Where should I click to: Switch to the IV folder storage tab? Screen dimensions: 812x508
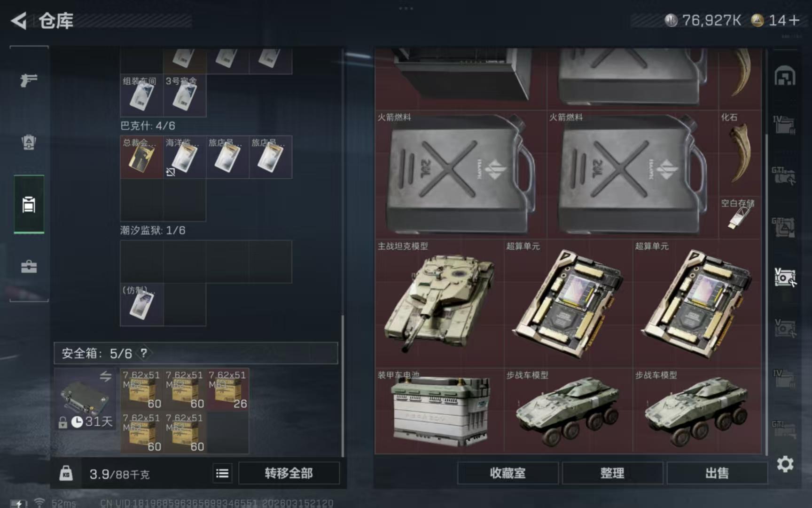click(784, 125)
